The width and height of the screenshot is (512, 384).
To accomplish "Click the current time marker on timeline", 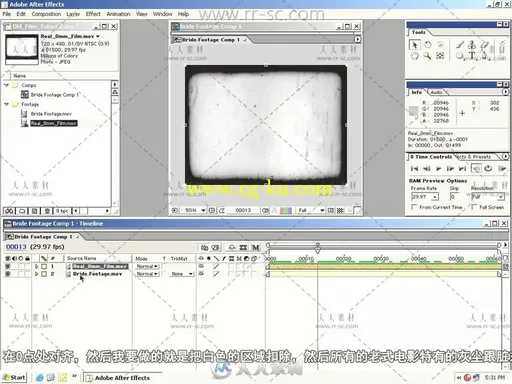I will click(x=317, y=249).
